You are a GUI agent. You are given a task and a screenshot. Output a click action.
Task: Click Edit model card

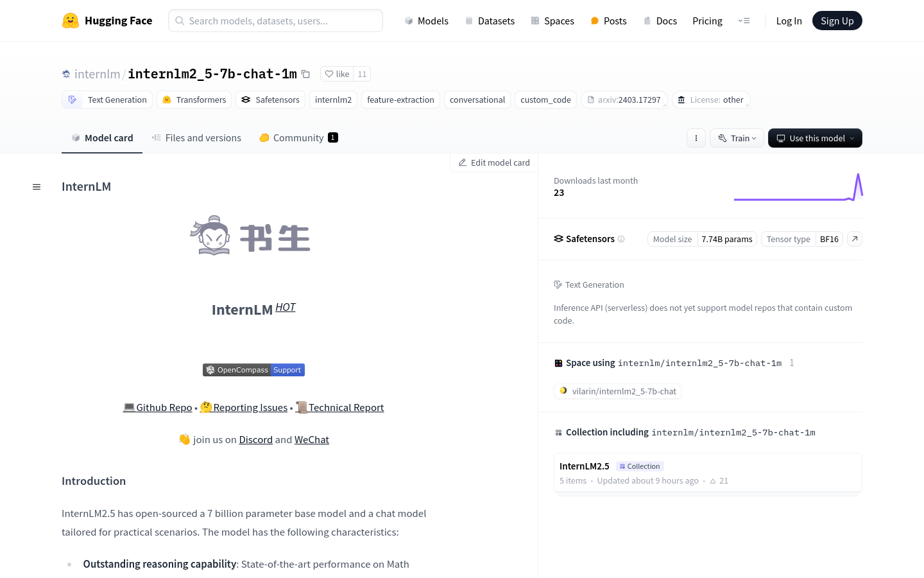(x=494, y=162)
